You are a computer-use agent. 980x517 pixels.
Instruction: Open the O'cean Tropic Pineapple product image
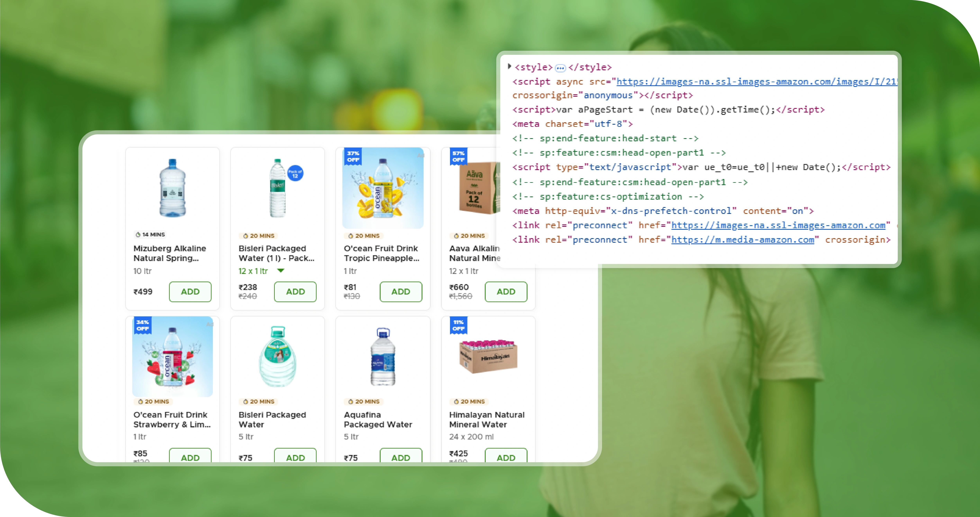(x=383, y=188)
